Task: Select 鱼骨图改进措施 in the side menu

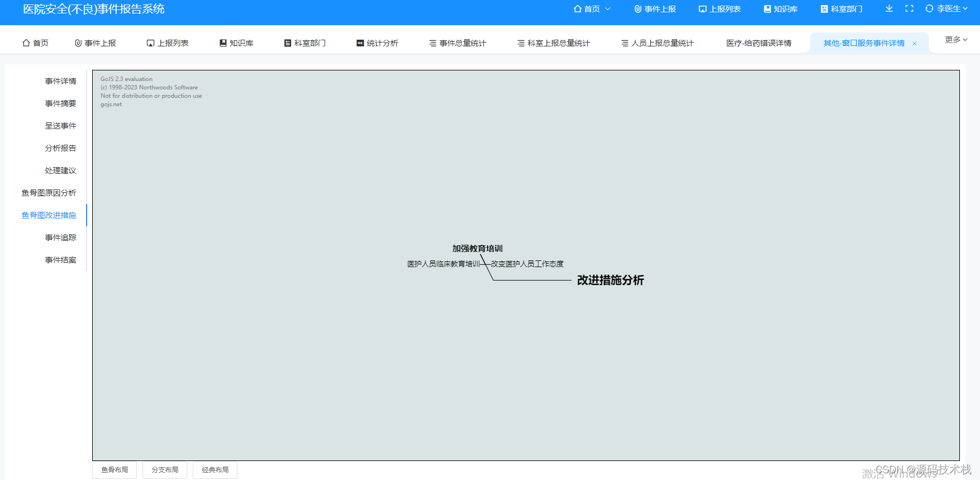Action: (x=49, y=215)
